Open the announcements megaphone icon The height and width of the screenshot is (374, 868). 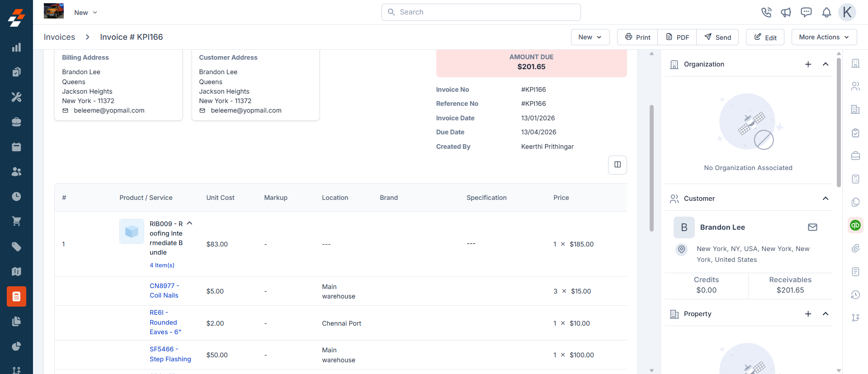(786, 12)
